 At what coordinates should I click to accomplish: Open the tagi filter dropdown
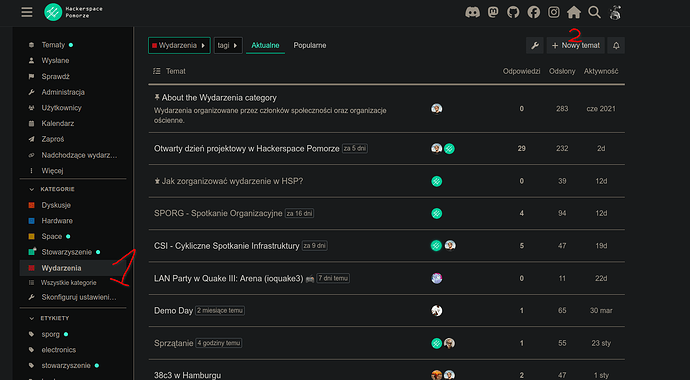[x=228, y=45]
